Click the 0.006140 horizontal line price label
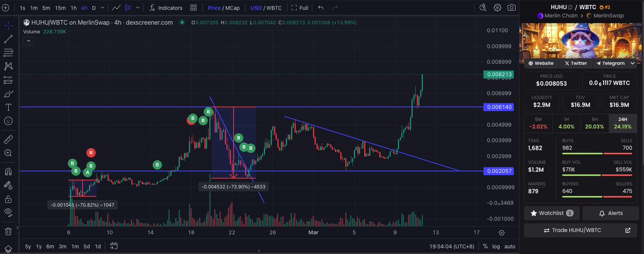Screen dimensions: 644x254 [499, 107]
